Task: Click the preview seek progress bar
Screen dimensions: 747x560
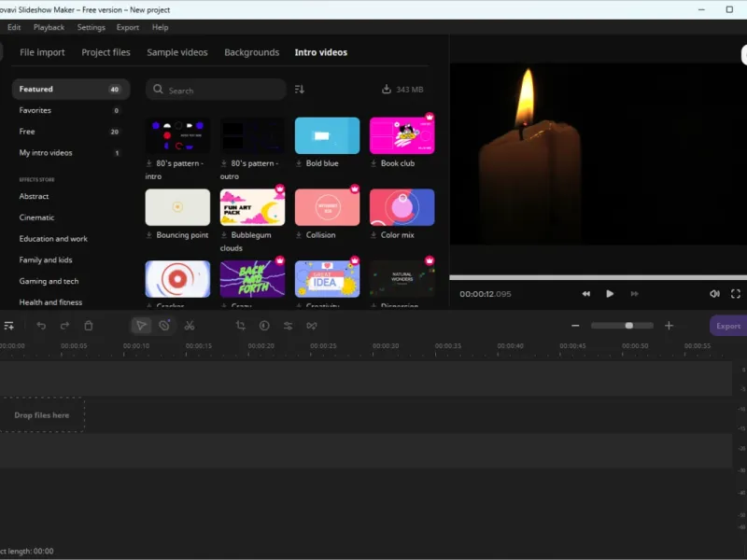Action: click(599, 277)
